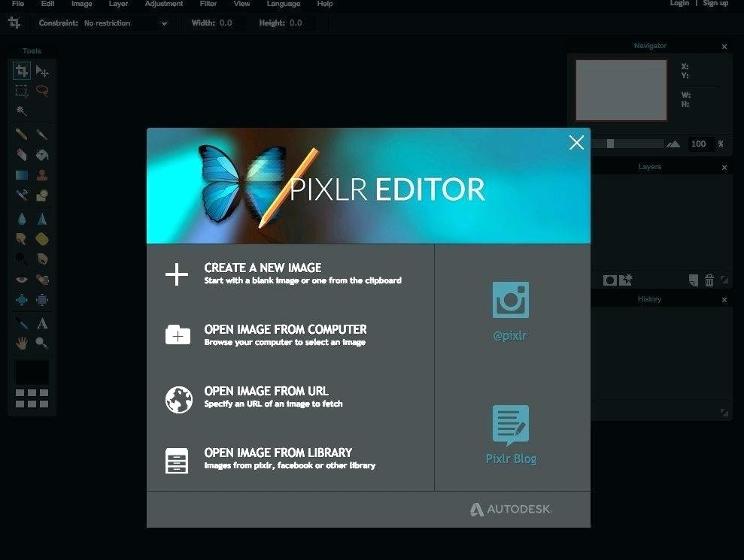
Task: Select the Lasso tool
Action: click(42, 90)
